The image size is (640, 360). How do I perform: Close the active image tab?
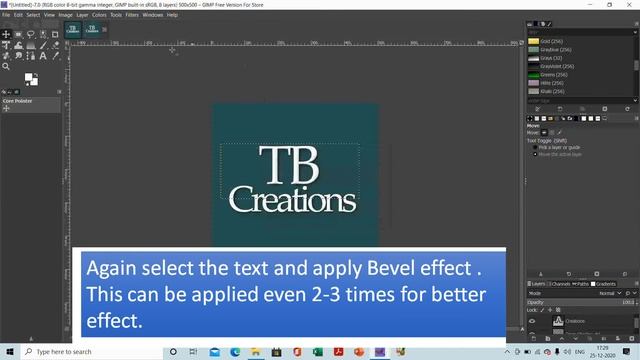pyautogui.click(x=104, y=29)
